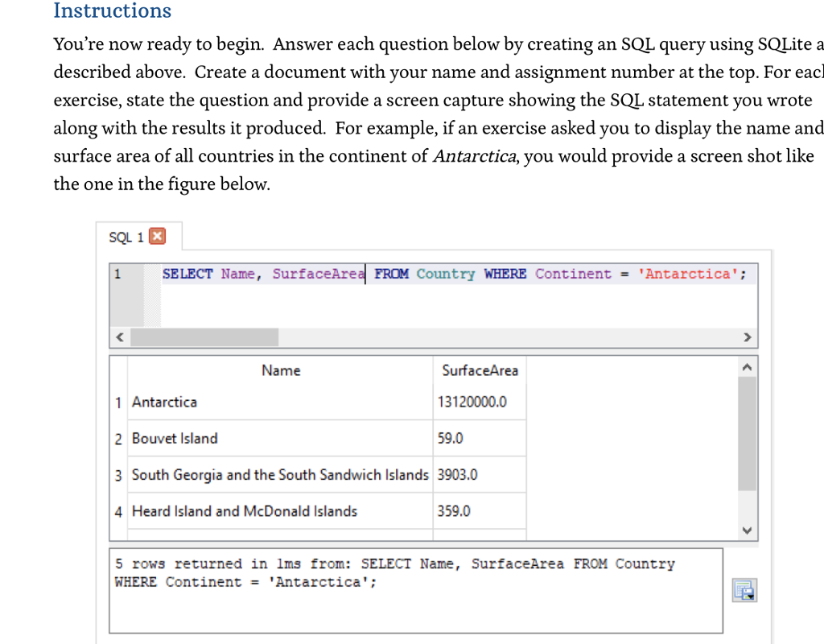The width and height of the screenshot is (824, 644).
Task: Sort results by the SurfaceArea column header
Action: click(480, 370)
